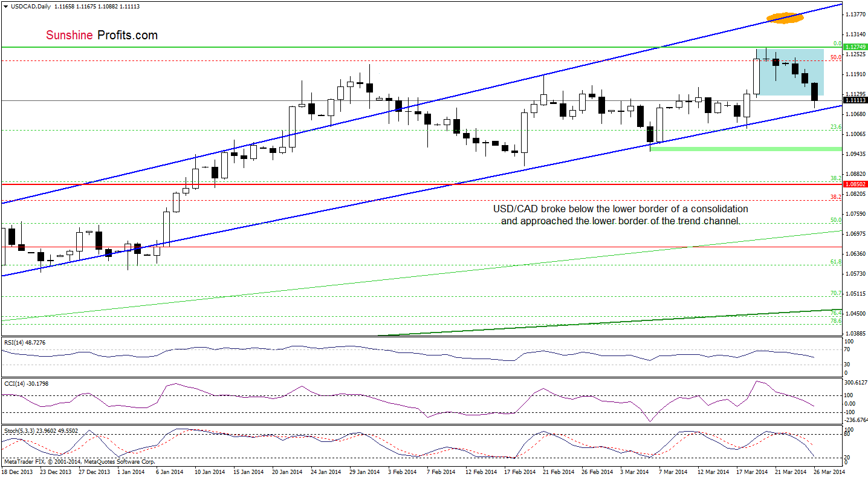Image resolution: width=868 pixels, height=477 pixels.
Task: Click the 1.05730 price axis label
Action: 855,274
